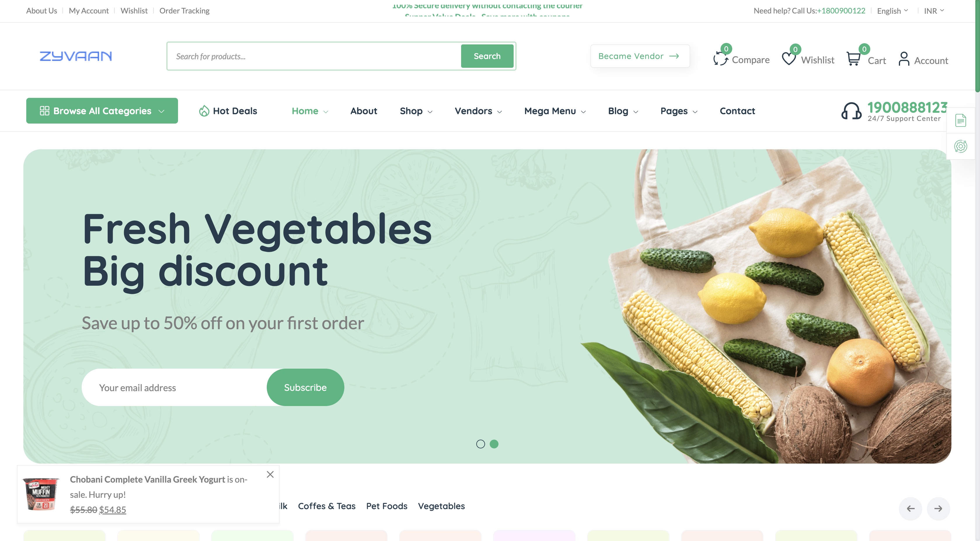Viewport: 980px width, 541px height.
Task: Switch to the Pet Foods tab
Action: 386,506
